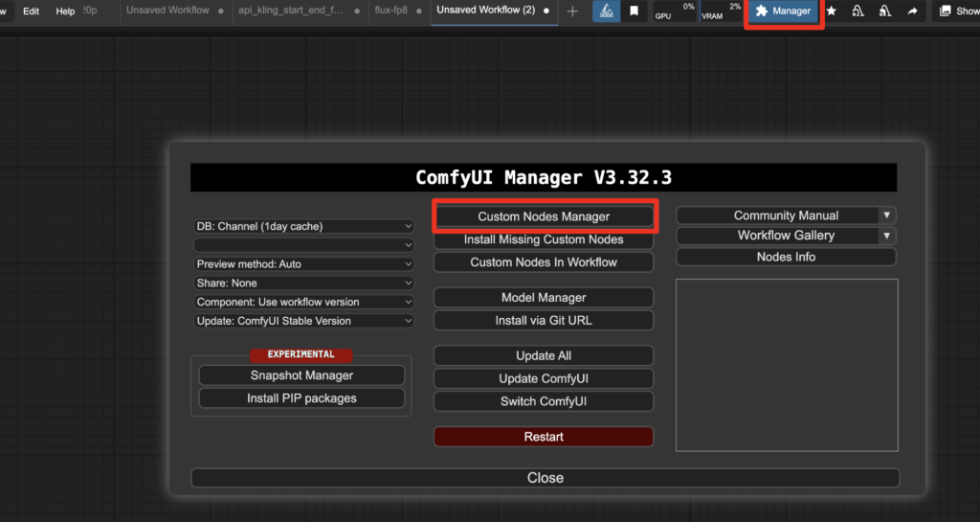Click the first vacuum cleaner icon
The width and height of the screenshot is (980, 522).
[858, 11]
